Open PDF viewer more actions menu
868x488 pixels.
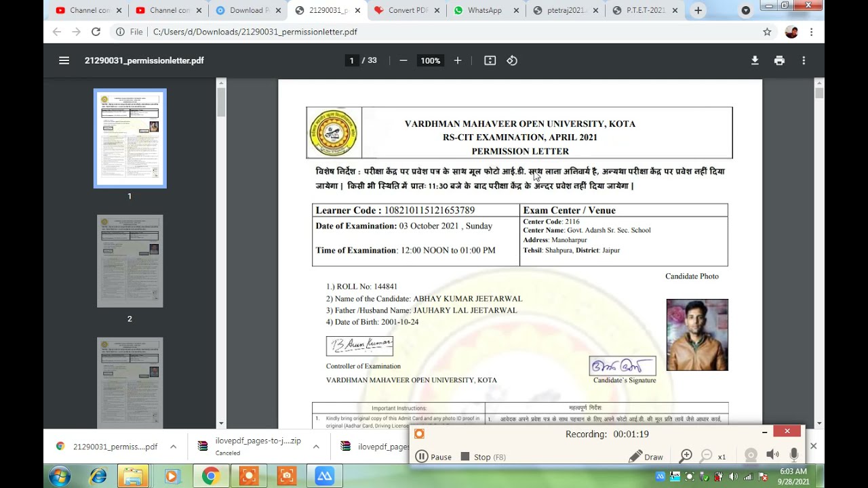[804, 60]
